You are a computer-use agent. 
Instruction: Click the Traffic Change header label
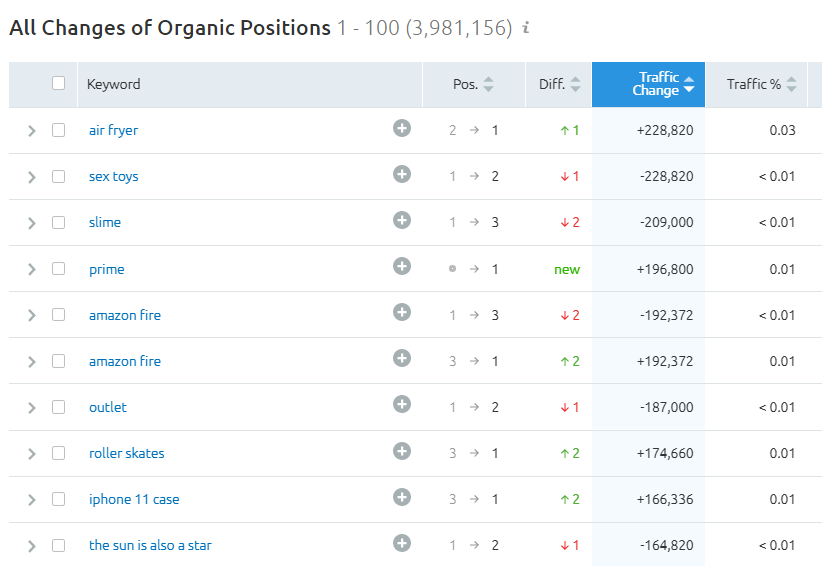pos(655,84)
